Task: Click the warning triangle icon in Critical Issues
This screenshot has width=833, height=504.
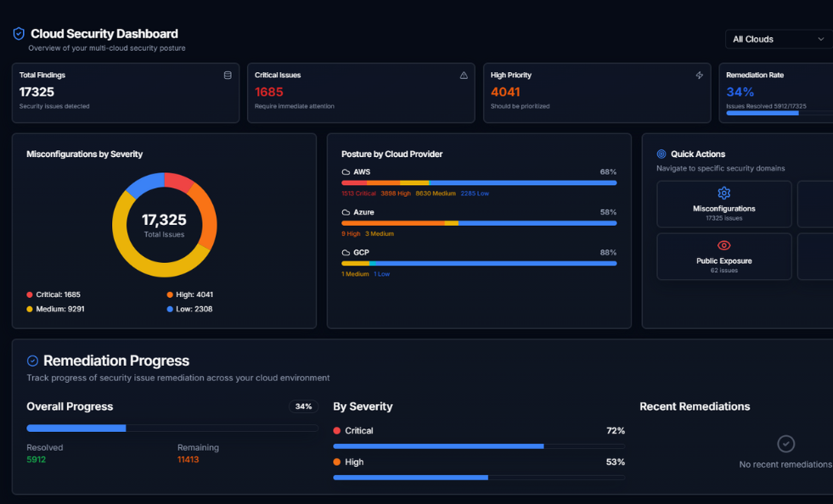Action: tap(464, 76)
